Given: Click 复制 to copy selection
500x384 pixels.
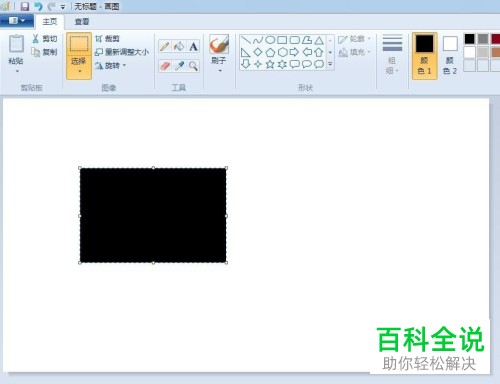Looking at the screenshot, I should coord(45,52).
